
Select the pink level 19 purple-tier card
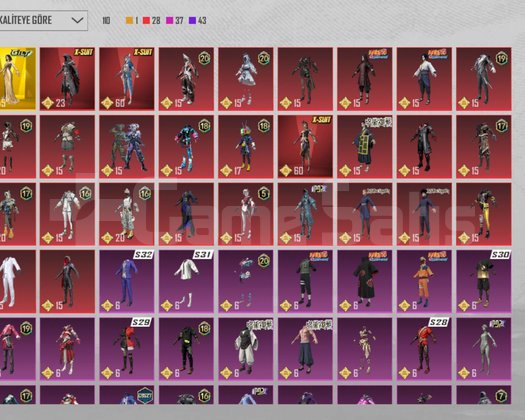(17, 349)
